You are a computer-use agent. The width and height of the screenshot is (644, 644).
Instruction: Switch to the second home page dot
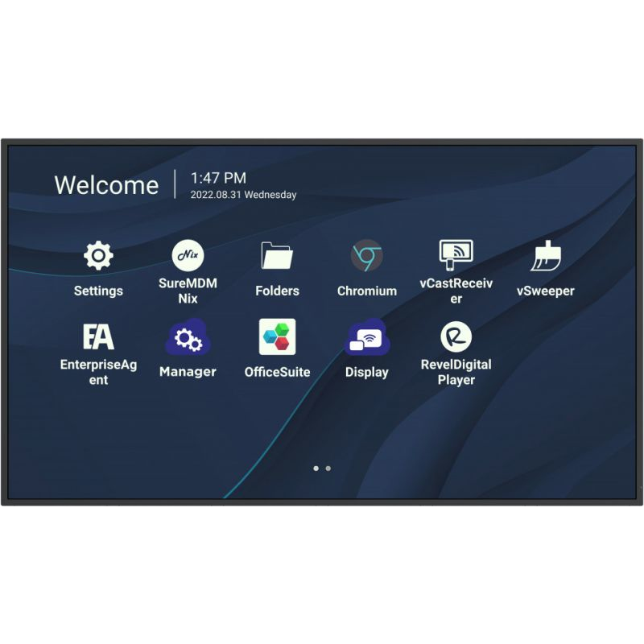(x=328, y=469)
